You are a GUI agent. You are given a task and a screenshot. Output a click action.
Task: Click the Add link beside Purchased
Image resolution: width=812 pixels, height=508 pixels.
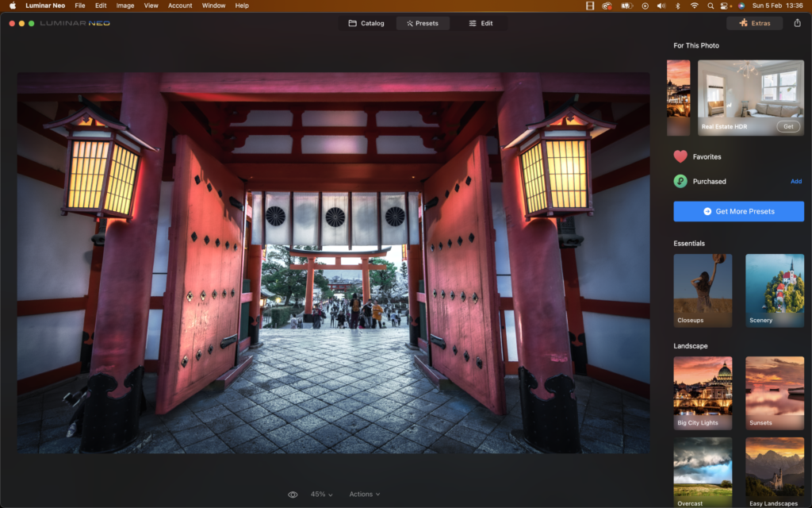(796, 182)
